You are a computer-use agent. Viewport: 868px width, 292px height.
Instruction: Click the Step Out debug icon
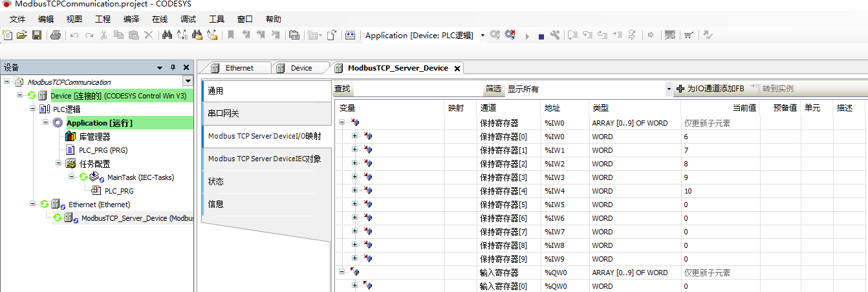[x=602, y=35]
